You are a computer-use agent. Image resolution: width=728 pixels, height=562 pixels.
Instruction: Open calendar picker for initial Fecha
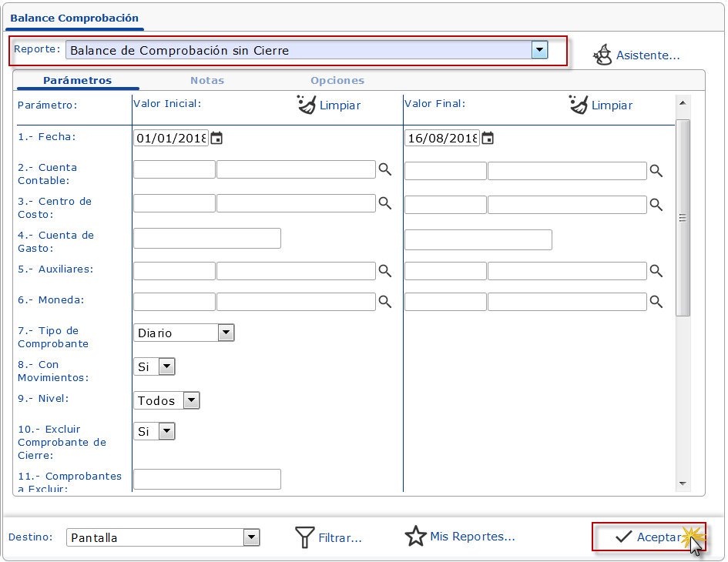pos(216,139)
